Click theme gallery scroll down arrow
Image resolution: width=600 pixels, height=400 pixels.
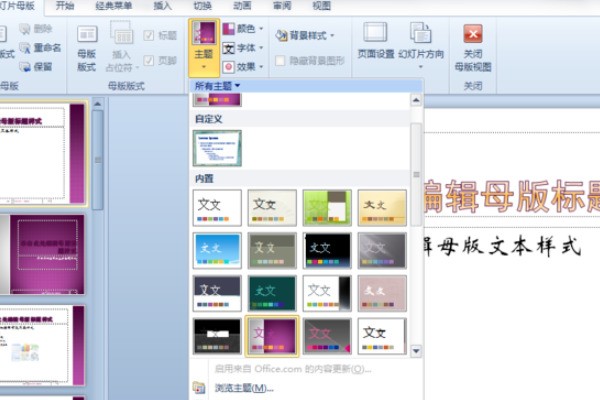click(416, 351)
